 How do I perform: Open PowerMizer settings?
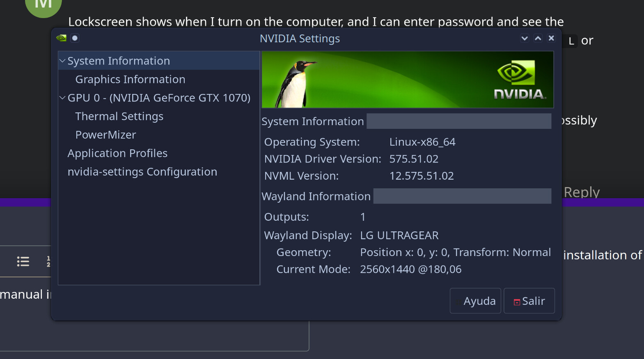coord(105,135)
